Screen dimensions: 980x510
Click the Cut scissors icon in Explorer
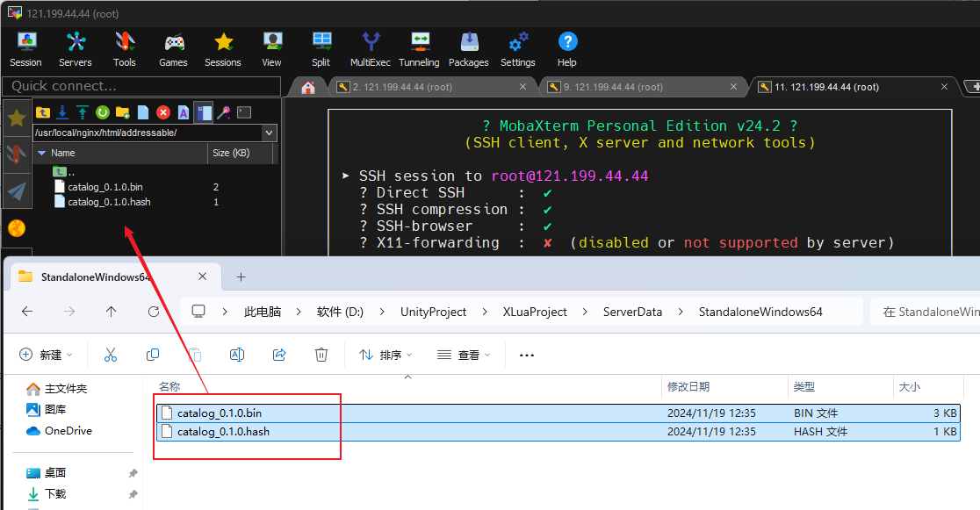(111, 355)
